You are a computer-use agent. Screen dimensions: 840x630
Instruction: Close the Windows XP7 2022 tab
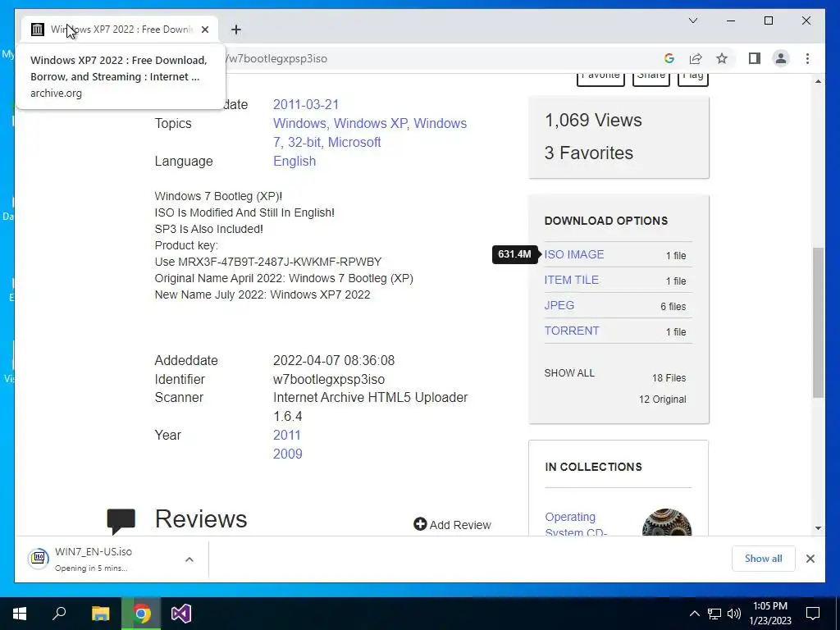(x=204, y=30)
